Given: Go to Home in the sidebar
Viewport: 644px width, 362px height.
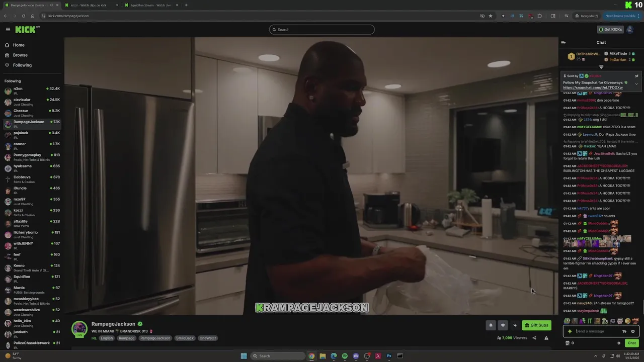Looking at the screenshot, I should pyautogui.click(x=19, y=45).
